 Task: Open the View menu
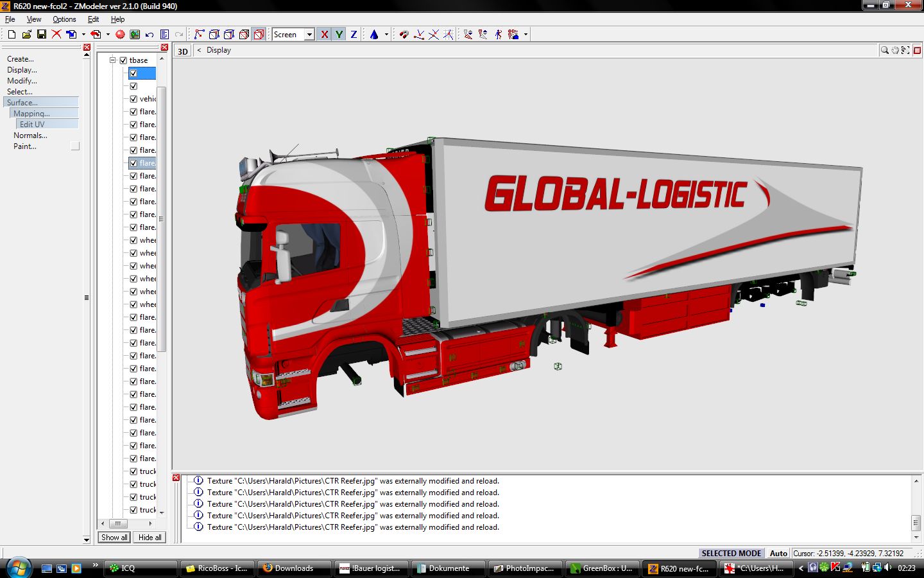coord(34,19)
